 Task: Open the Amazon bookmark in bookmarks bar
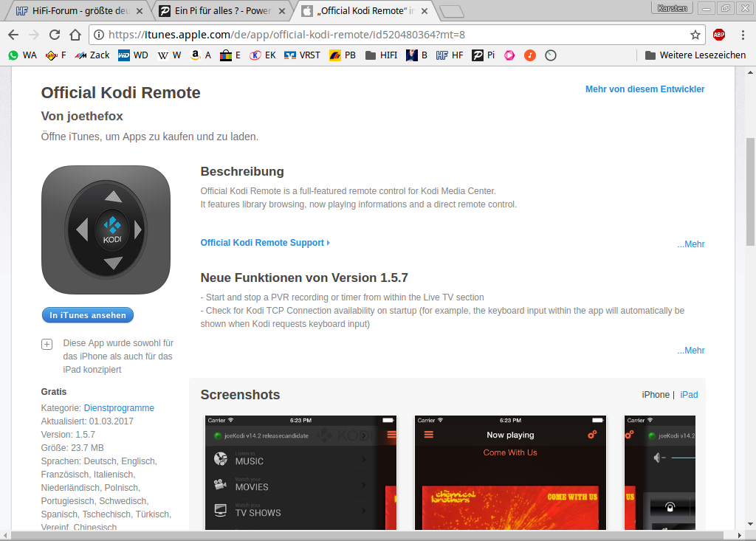(200, 55)
